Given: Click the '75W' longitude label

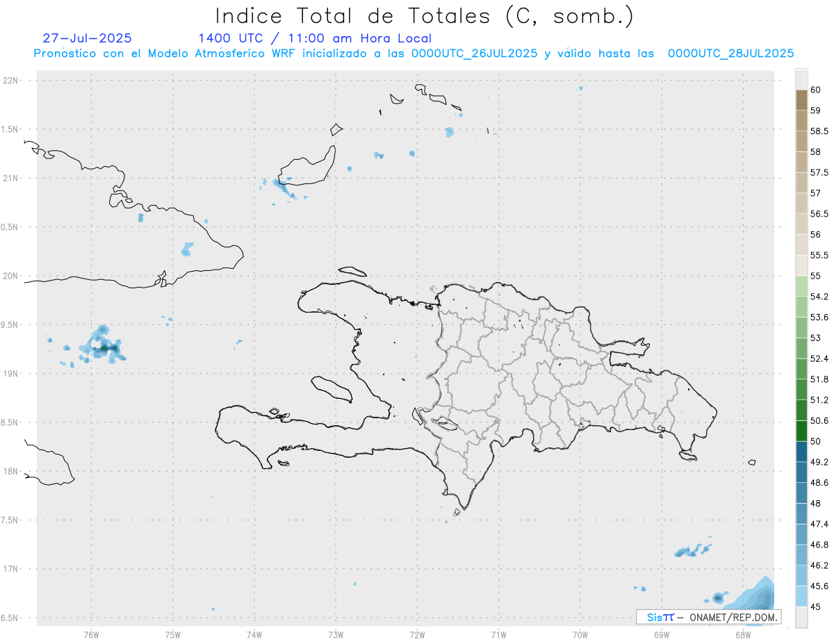Looking at the screenshot, I should click(x=172, y=634).
